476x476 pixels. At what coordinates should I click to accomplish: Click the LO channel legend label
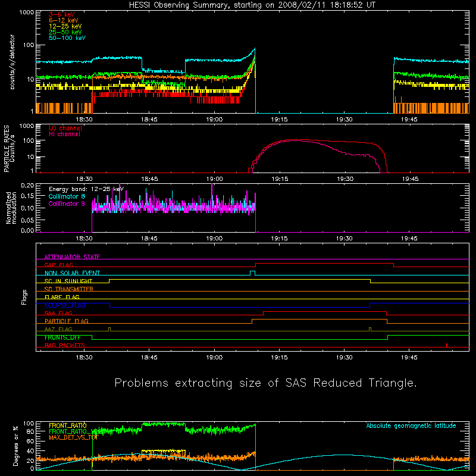(x=65, y=128)
